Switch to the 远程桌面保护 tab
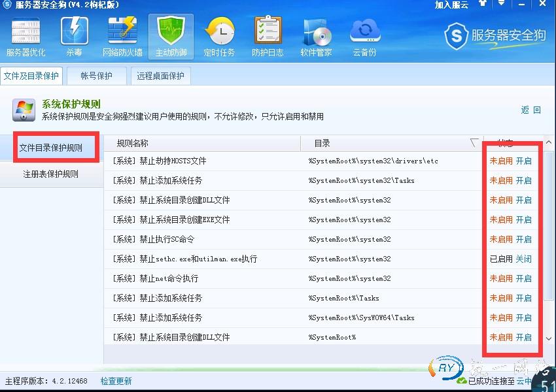556x392 pixels. (160, 76)
